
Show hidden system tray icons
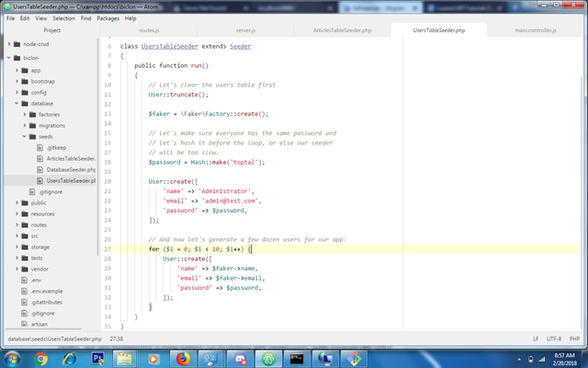519,360
